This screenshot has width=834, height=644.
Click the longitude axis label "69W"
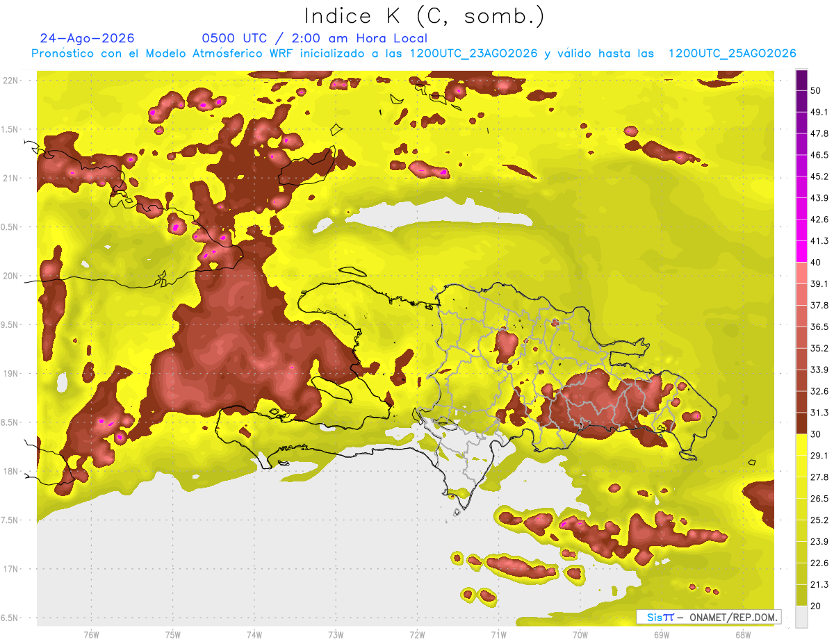662,635
